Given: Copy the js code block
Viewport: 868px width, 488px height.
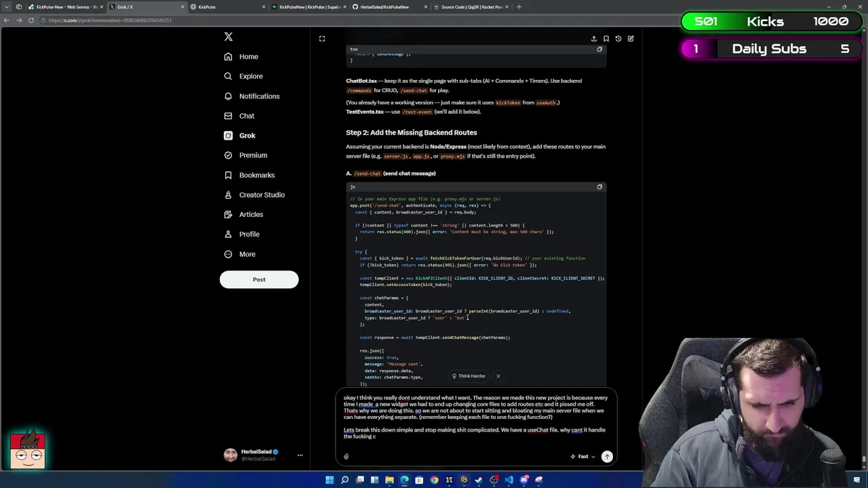Looking at the screenshot, I should (599, 186).
